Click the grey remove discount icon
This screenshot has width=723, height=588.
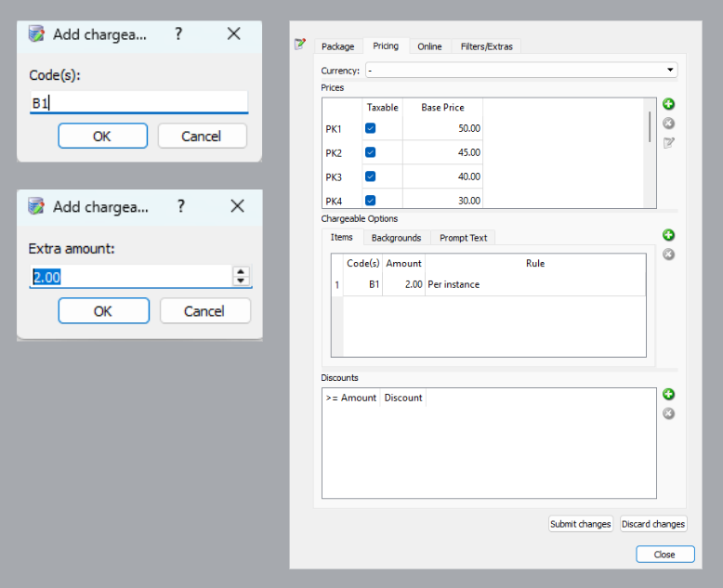click(x=668, y=413)
